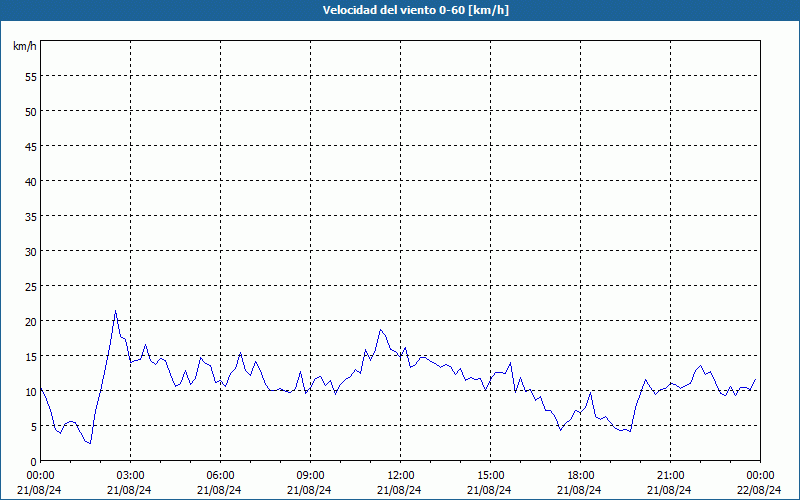Click the 22/08/24 date label
Image resolution: width=800 pixels, height=500 pixels.
pyautogui.click(x=759, y=490)
